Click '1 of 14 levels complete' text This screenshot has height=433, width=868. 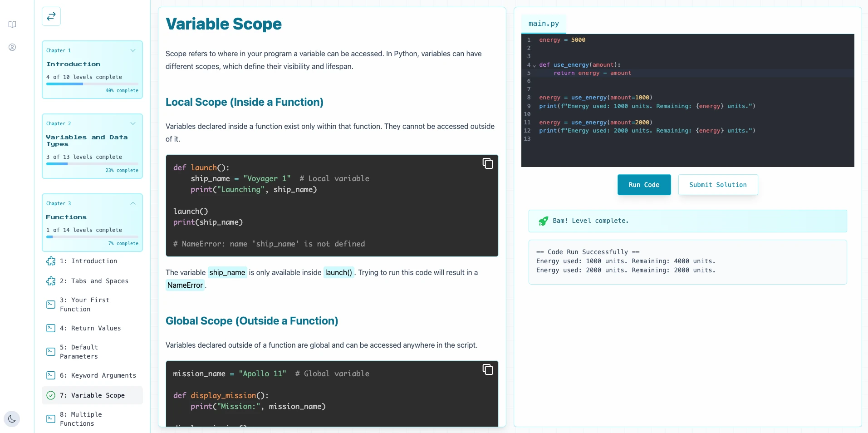(x=84, y=230)
